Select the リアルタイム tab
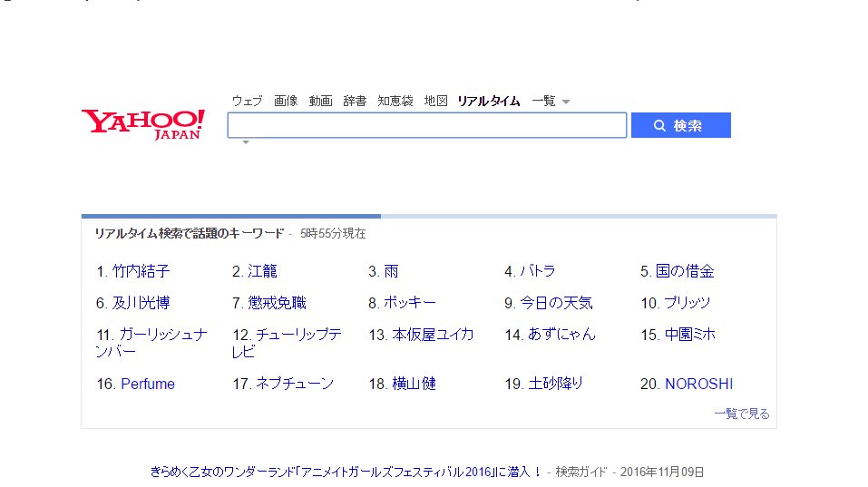Screen dimensions: 868x487 489,101
